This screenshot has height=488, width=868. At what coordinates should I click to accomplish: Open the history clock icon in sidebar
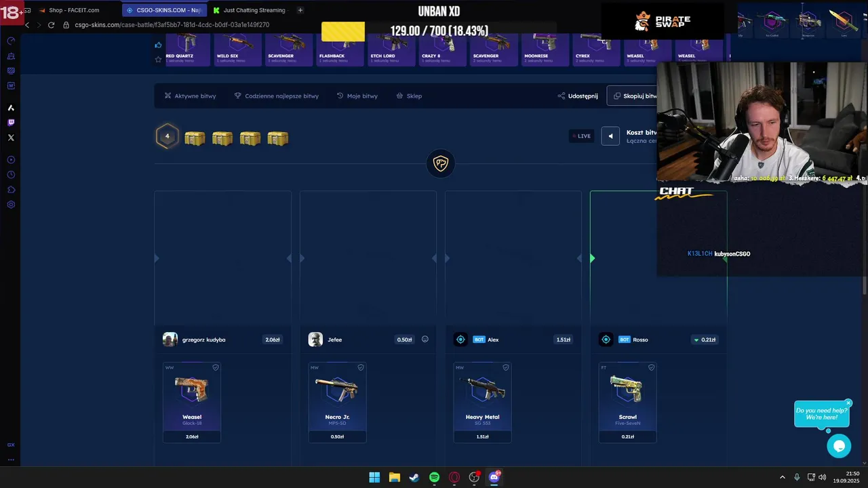point(11,175)
